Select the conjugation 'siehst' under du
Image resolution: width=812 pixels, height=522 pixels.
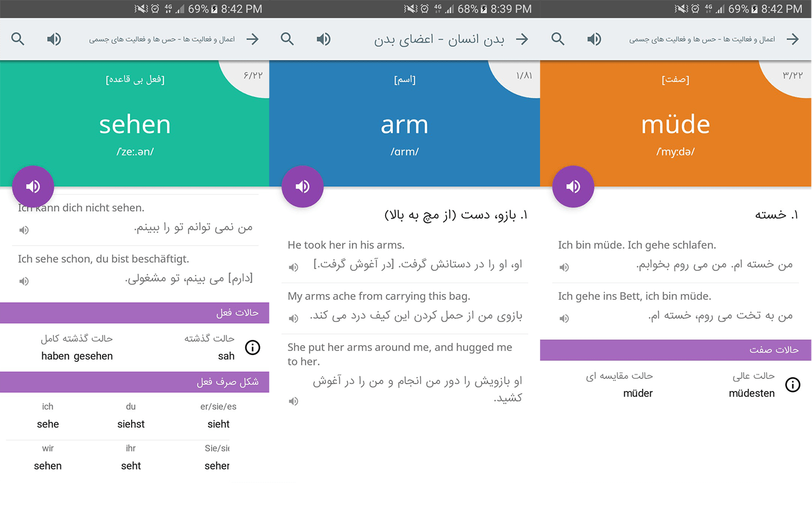(131, 424)
